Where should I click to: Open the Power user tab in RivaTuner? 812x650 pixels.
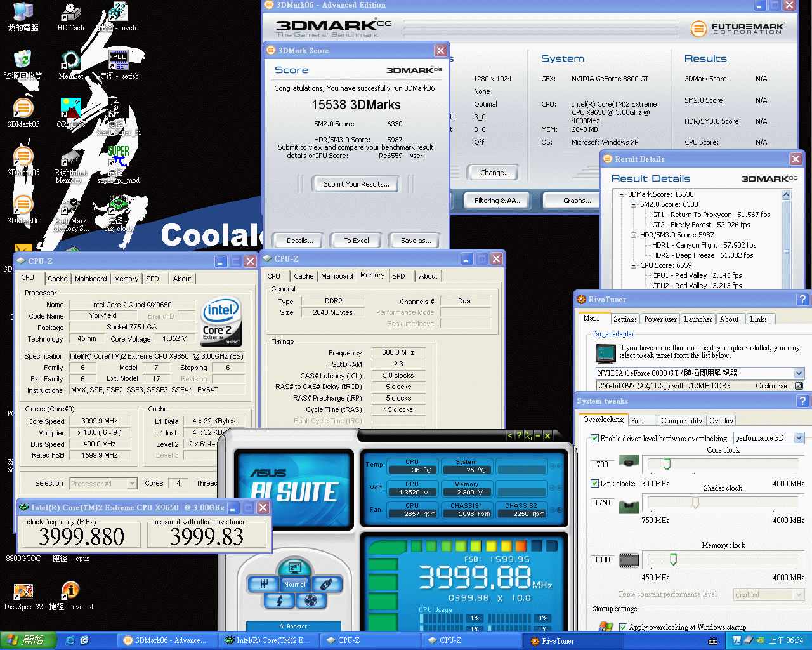660,319
